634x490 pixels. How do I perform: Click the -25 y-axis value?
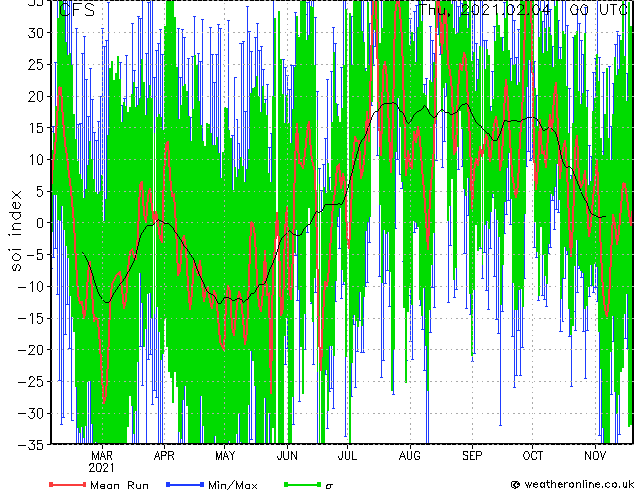pos(31,381)
